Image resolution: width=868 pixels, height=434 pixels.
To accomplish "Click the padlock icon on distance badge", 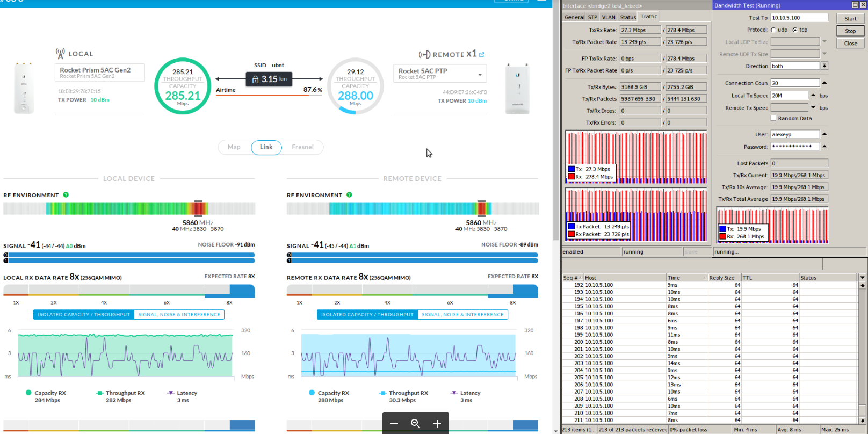I will 255,79.
